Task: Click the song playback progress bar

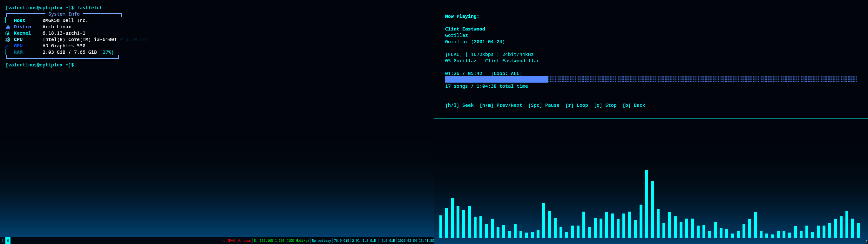Action: coord(651,79)
